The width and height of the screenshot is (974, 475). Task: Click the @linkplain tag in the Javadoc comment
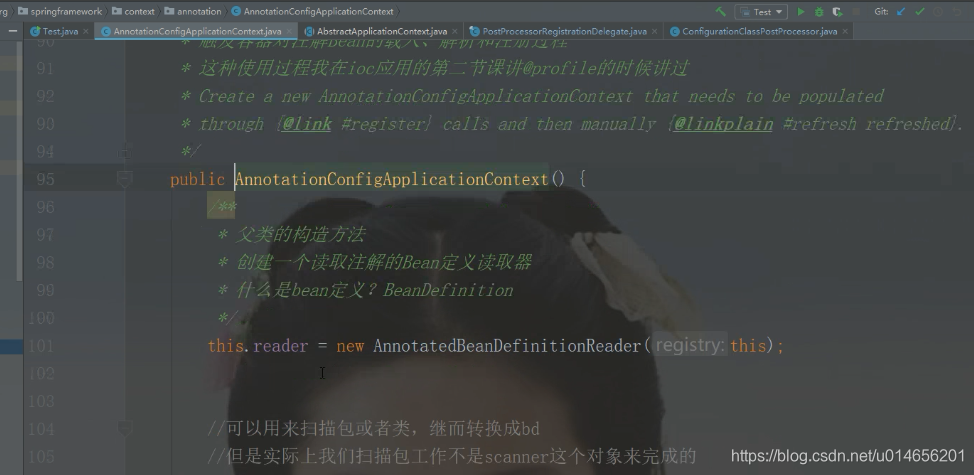pyautogui.click(x=723, y=124)
